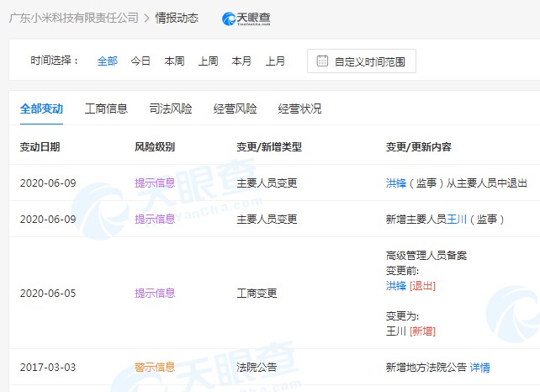Open the 王川 link in 新增主要人员 row
The height and width of the screenshot is (392, 540).
457,219
